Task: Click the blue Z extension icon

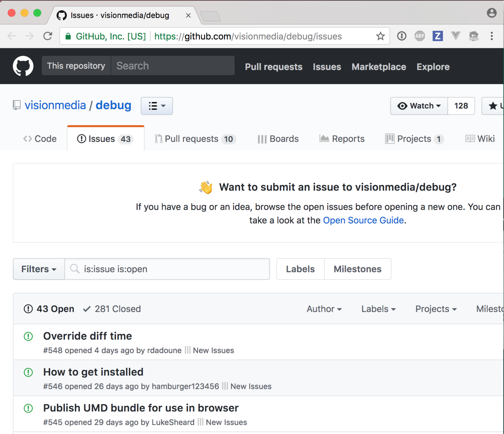Action: point(437,36)
